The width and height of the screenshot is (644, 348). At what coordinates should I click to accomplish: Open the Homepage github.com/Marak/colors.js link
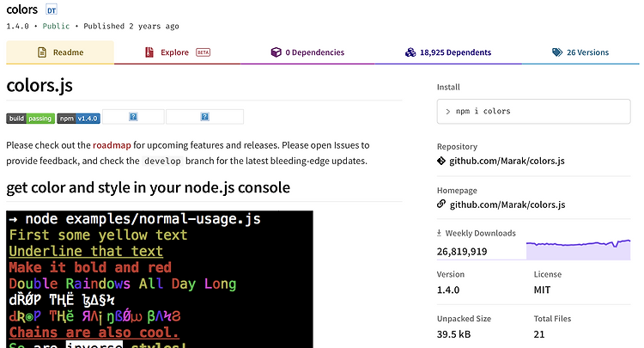pyautogui.click(x=507, y=205)
